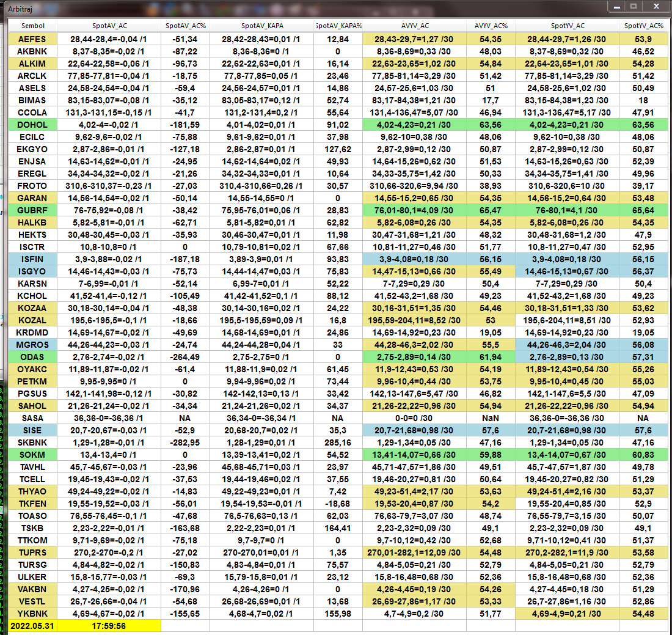Click GUBRF's SpotYV_AC% value 65,64
Screen dimensions: 672x635
tap(643, 210)
